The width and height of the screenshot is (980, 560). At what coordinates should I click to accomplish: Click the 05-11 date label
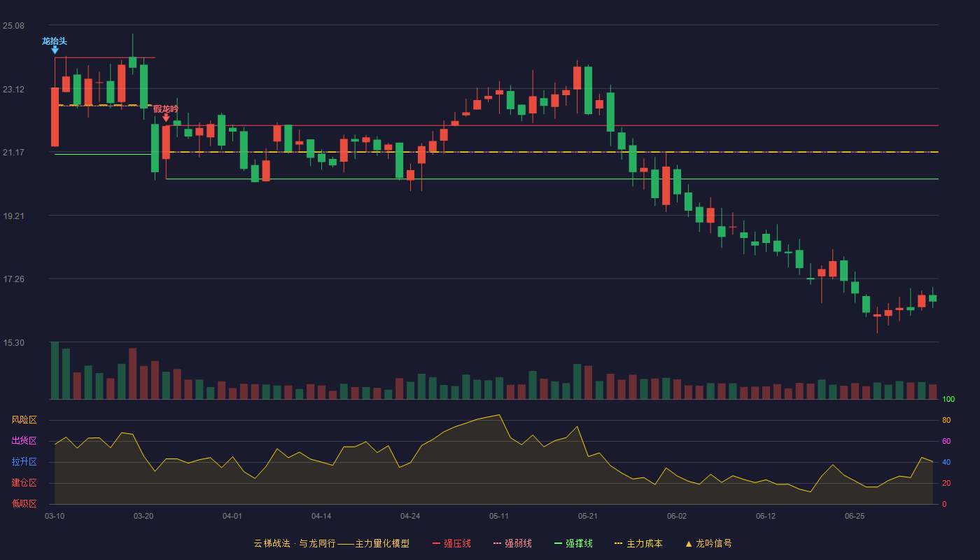click(x=499, y=516)
